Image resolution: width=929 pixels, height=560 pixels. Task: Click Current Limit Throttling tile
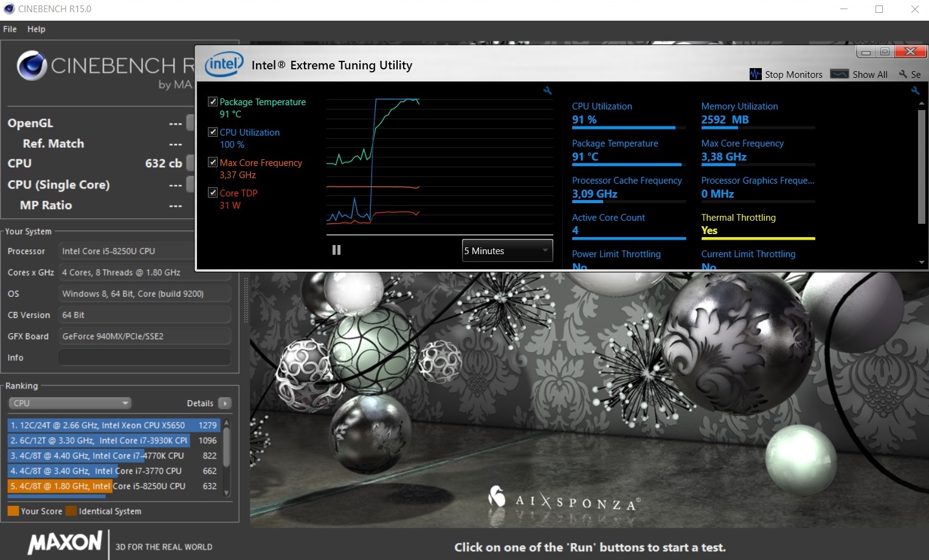click(758, 260)
